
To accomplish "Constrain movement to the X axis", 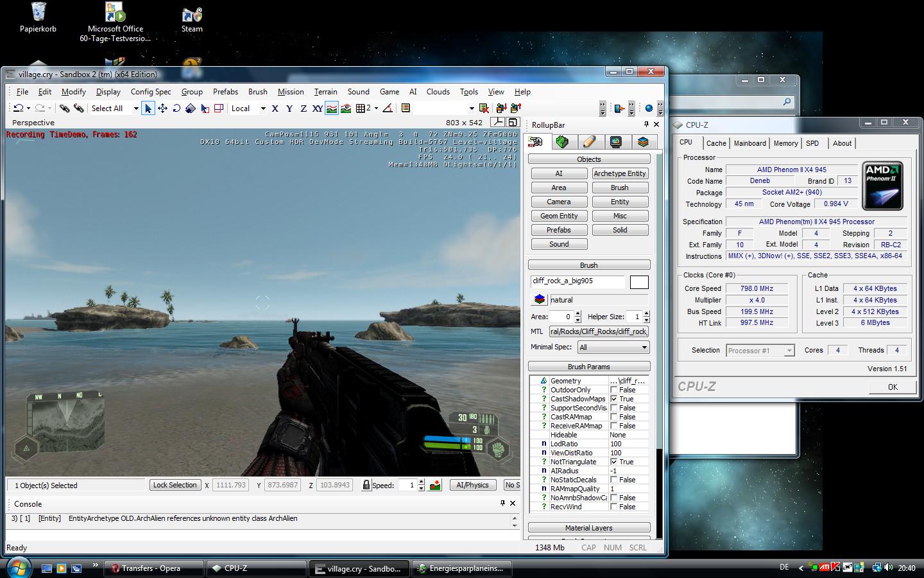I will 275,109.
